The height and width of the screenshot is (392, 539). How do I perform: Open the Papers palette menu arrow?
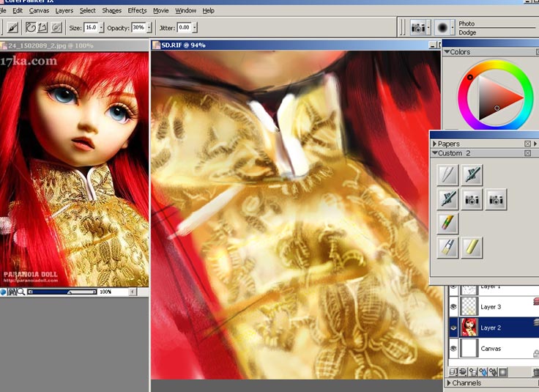pos(535,144)
